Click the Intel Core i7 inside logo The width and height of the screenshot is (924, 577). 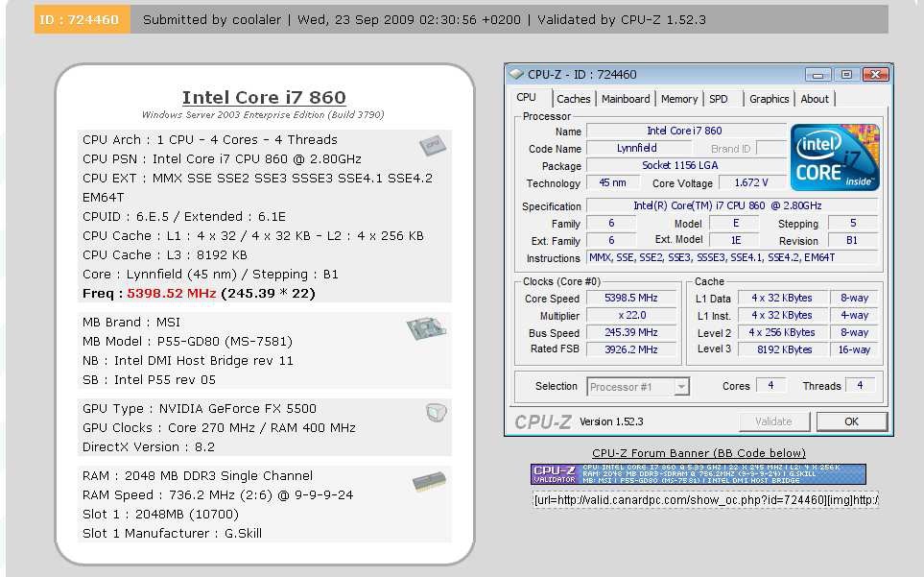pos(835,157)
